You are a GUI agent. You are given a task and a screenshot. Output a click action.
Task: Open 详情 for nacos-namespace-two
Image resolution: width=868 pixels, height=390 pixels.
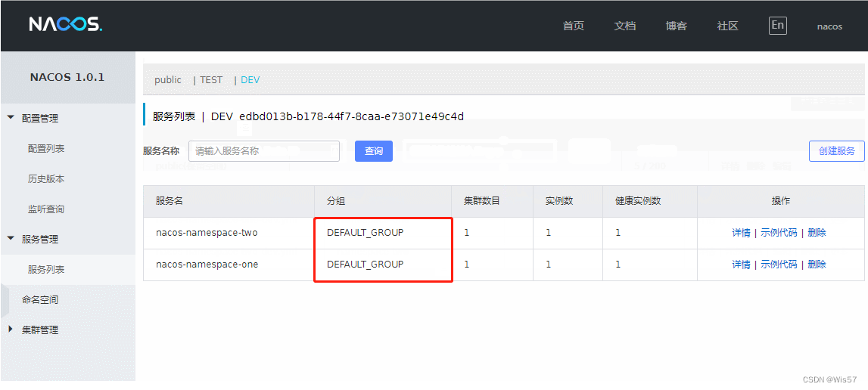coord(741,233)
